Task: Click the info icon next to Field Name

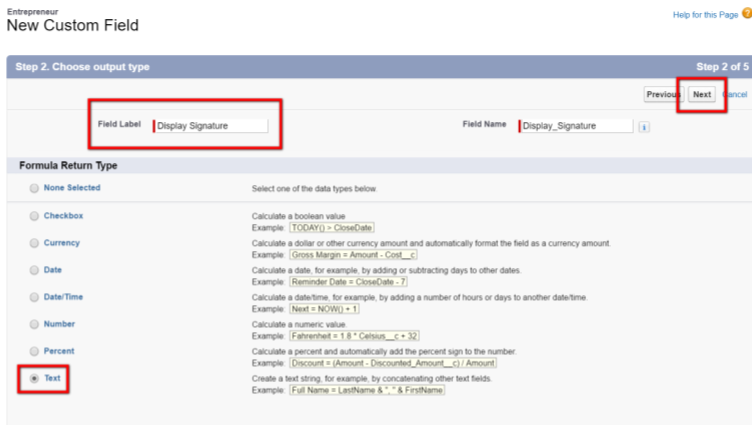Action: [x=644, y=127]
